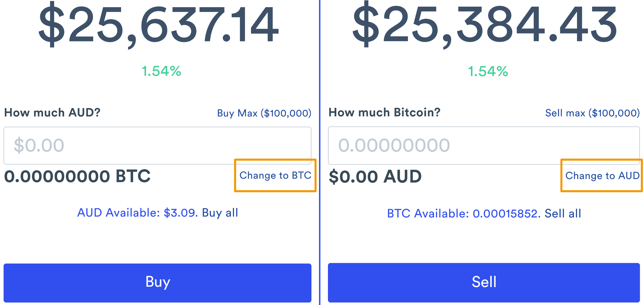Click the 1.54% change under sell price
This screenshot has height=305, width=644.
pos(488,71)
